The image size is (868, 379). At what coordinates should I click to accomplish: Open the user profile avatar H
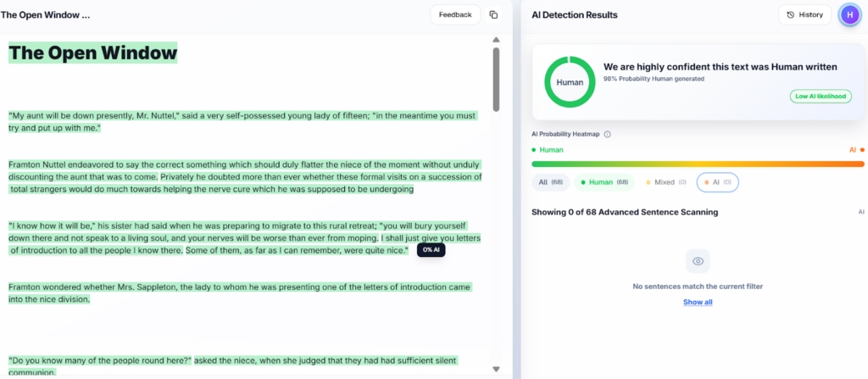(x=849, y=15)
